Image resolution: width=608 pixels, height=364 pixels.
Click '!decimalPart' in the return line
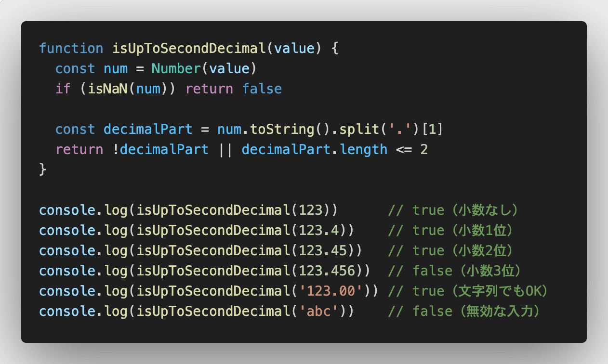(x=160, y=150)
